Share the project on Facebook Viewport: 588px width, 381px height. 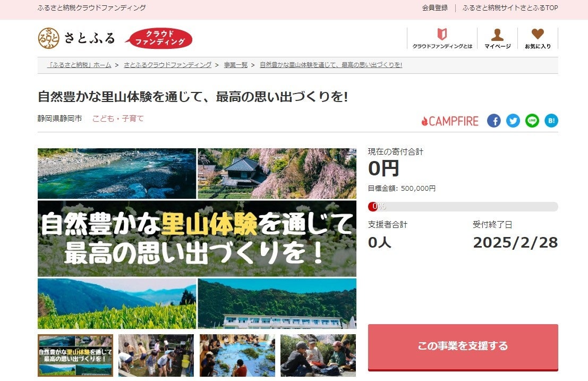pyautogui.click(x=494, y=121)
